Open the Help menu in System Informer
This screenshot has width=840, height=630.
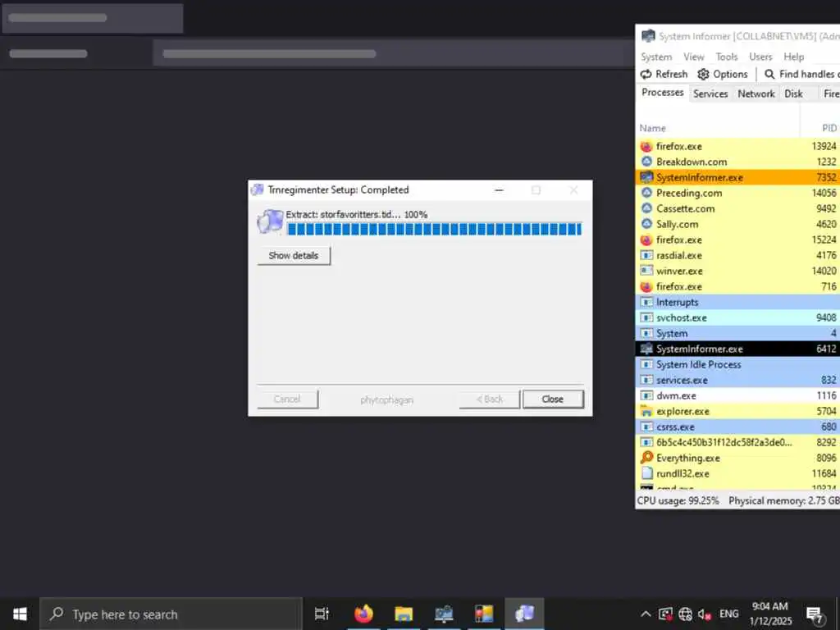point(793,57)
